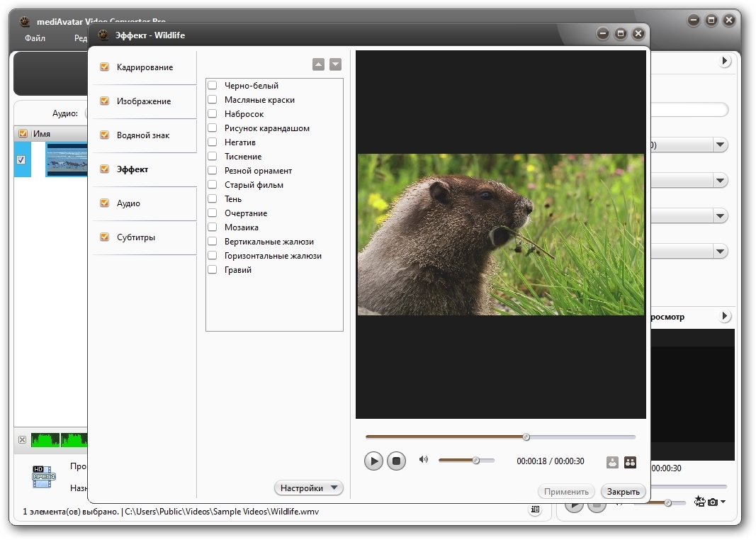Mute the preview speaker icon
Screen dimensions: 756x540
[424, 459]
